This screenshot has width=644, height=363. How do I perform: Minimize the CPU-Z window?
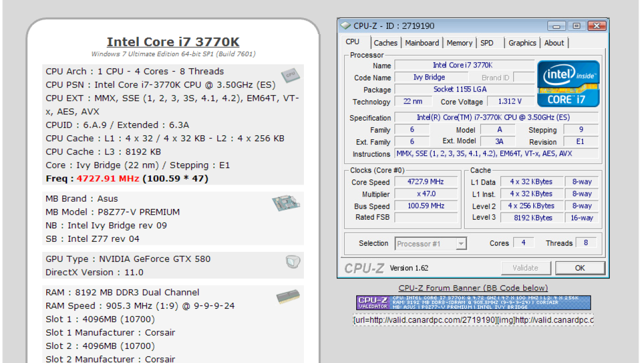tap(556, 26)
